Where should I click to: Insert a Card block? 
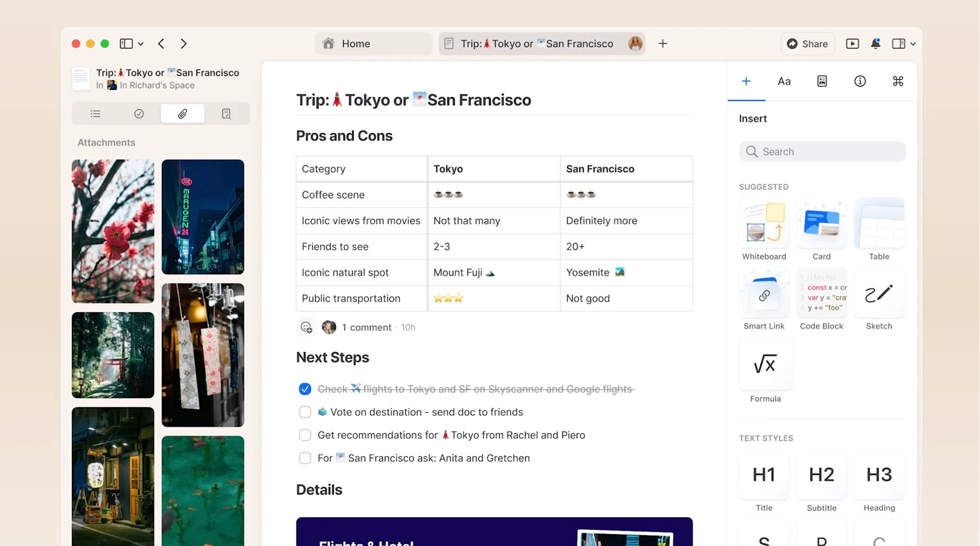click(x=822, y=230)
